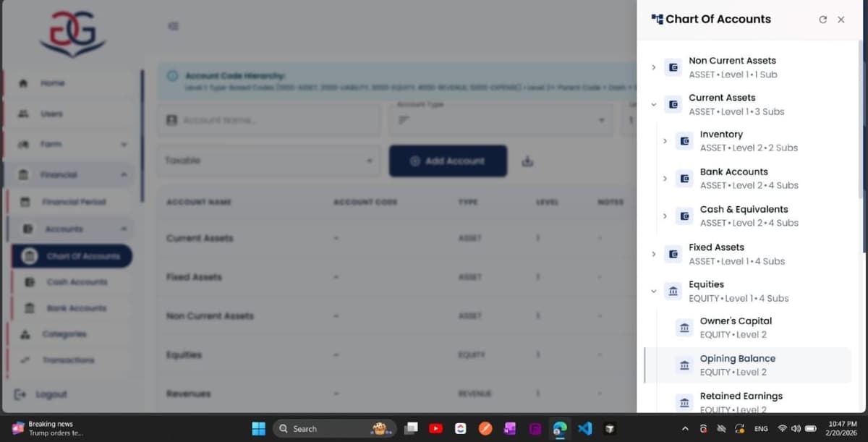Click the Owner's Capital bank icon
Viewport: 868px width, 442px height.
[684, 328]
